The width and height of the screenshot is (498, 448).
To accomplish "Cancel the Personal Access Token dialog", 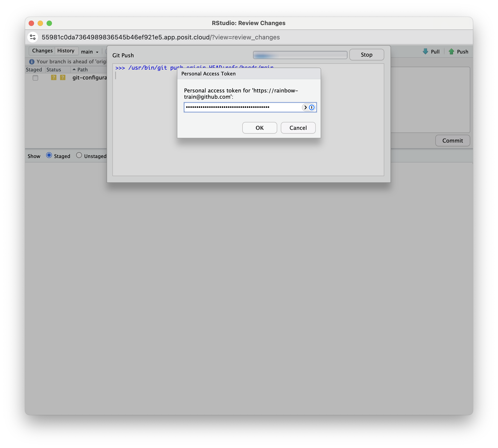I will (x=298, y=128).
